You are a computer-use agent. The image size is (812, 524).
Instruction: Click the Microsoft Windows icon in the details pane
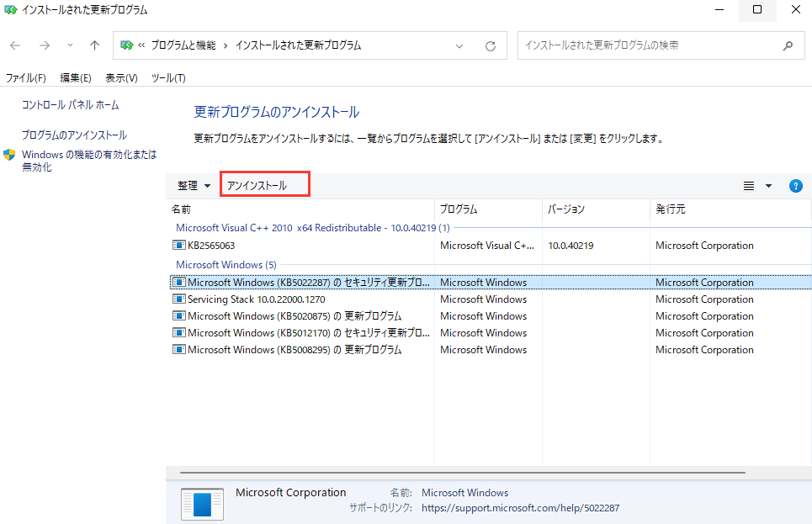(x=201, y=504)
